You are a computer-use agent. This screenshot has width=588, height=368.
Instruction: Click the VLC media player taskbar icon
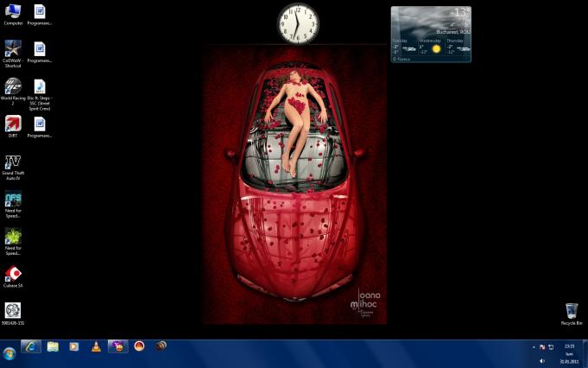coord(96,346)
